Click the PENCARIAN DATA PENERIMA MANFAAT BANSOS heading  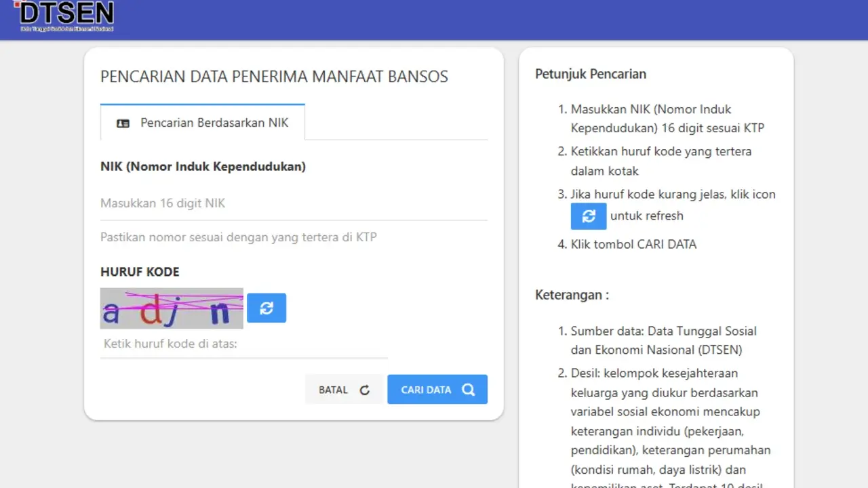point(274,77)
